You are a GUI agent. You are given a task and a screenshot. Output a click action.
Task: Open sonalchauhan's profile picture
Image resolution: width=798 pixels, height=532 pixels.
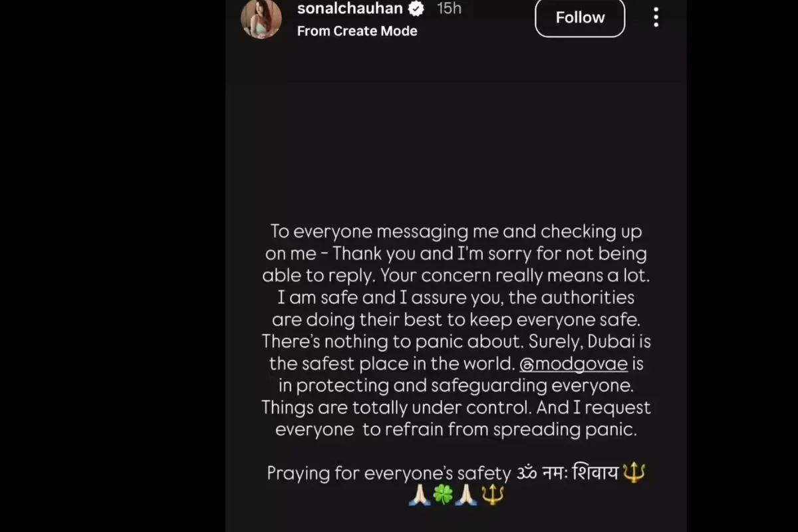(261, 18)
